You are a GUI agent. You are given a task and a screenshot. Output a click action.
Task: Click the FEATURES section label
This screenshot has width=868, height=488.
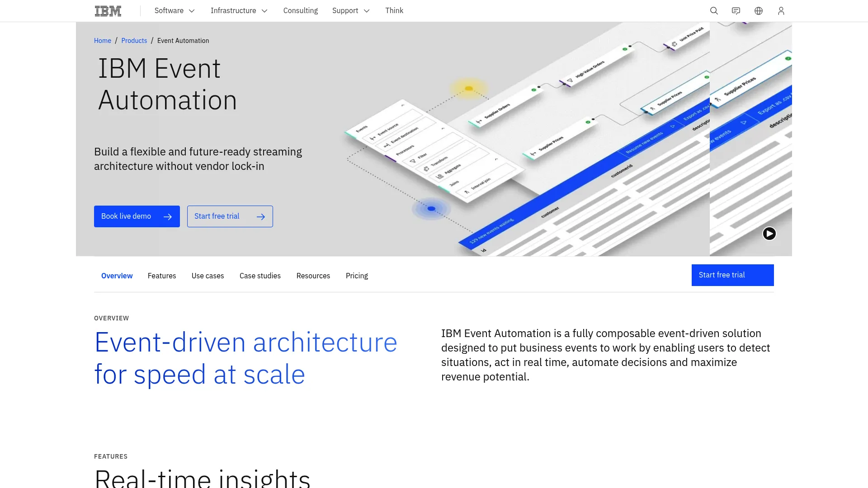pyautogui.click(x=111, y=456)
